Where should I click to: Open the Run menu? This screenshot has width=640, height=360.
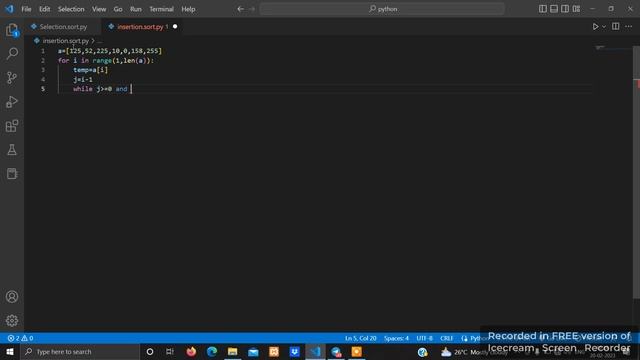pos(136,9)
